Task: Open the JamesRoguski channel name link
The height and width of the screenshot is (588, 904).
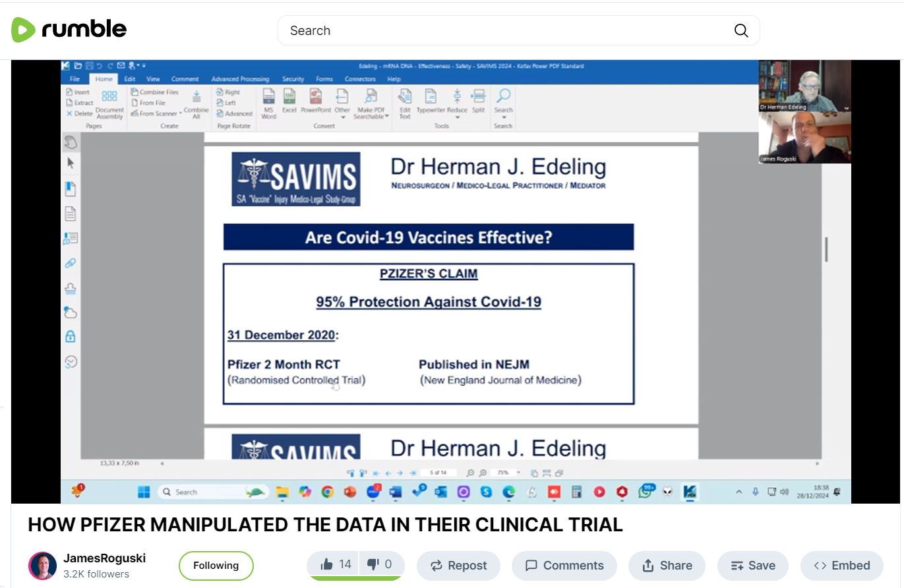Action: click(x=104, y=558)
